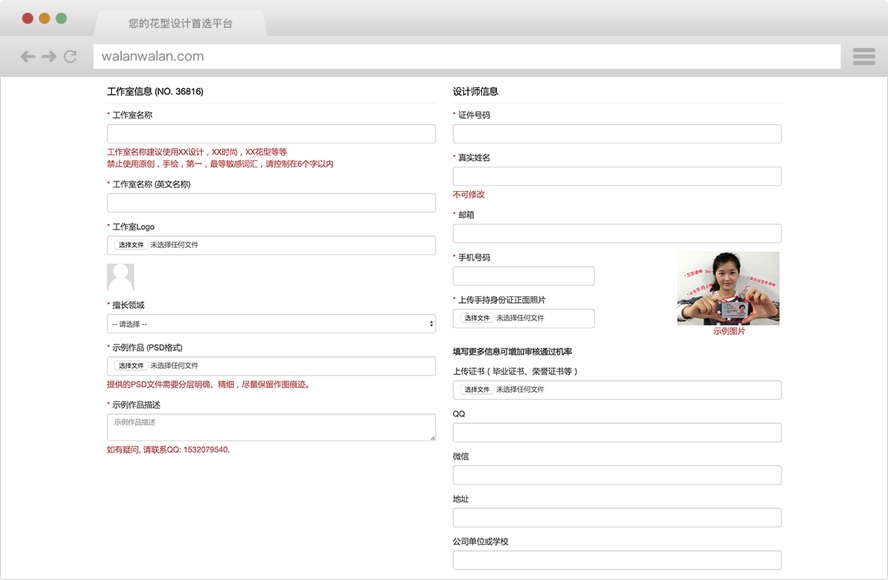888x580 pixels.
Task: Click the studio logo avatar placeholder
Action: pyautogui.click(x=120, y=277)
